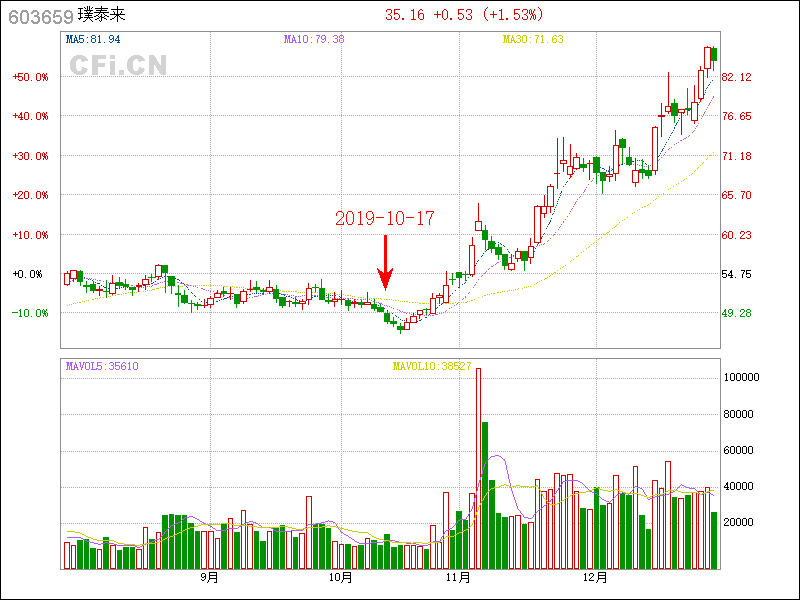This screenshot has width=800, height=600.
Task: Click the CFi.CN watermark logo
Action: coord(118,65)
